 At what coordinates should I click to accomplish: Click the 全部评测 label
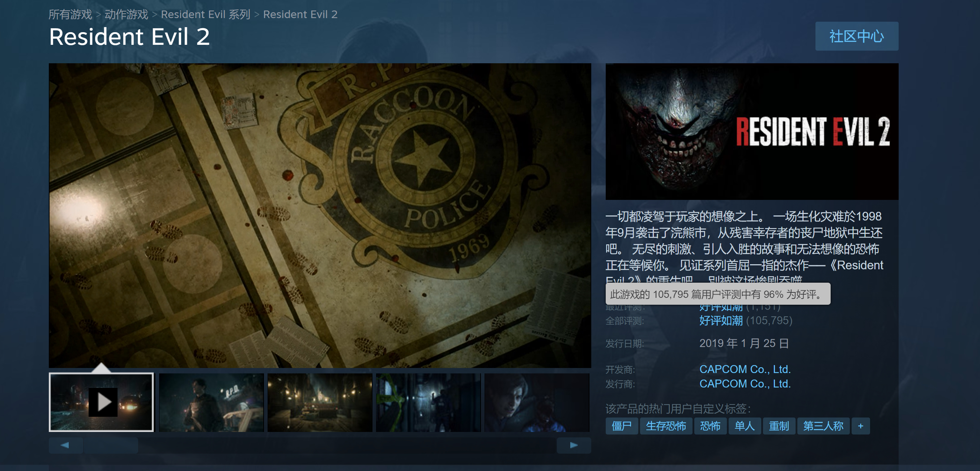point(625,321)
